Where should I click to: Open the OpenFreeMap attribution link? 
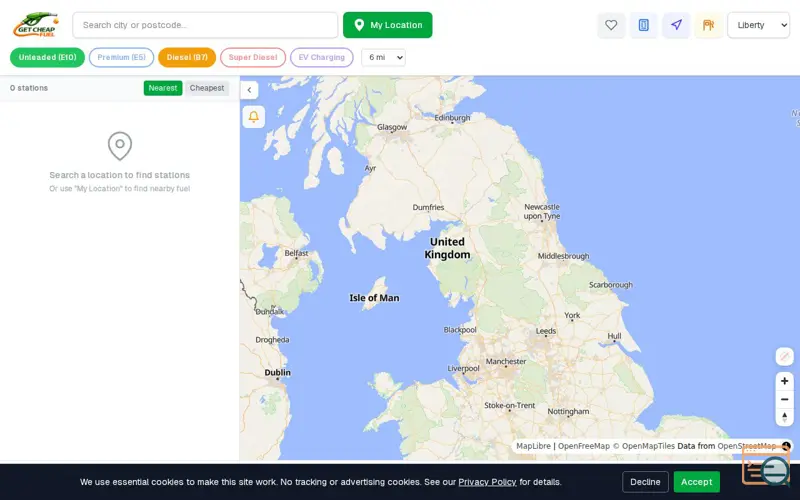pyautogui.click(x=584, y=446)
